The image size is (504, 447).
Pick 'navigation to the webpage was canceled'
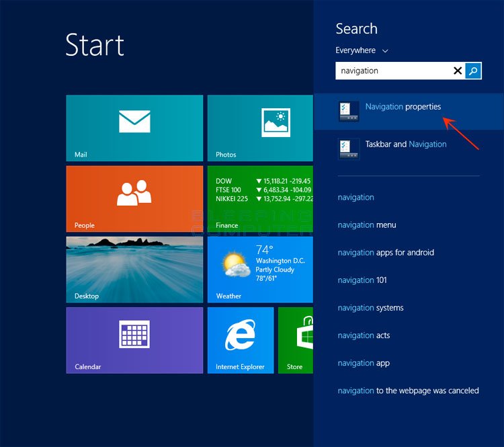coord(408,391)
